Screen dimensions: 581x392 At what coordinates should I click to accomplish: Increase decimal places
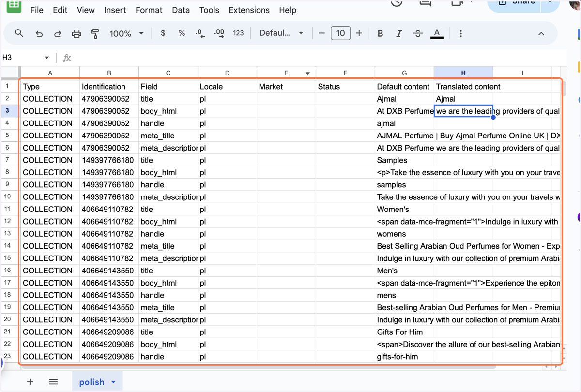tap(219, 33)
